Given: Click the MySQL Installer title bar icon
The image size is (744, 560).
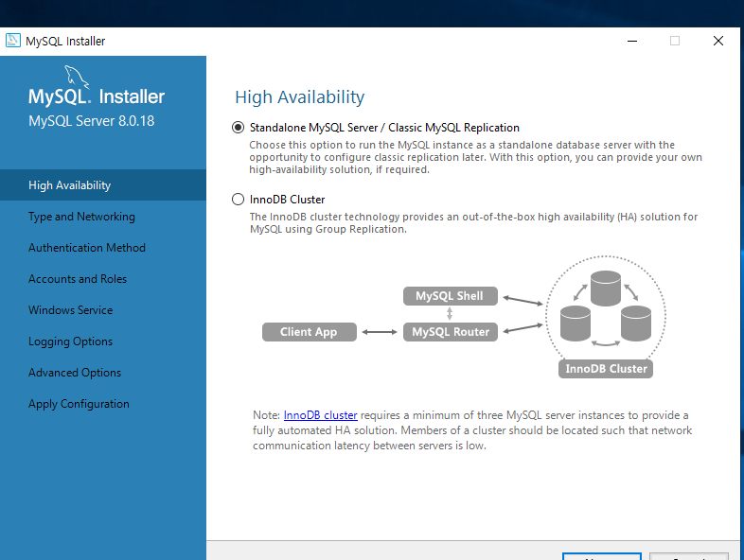Looking at the screenshot, I should [x=13, y=41].
